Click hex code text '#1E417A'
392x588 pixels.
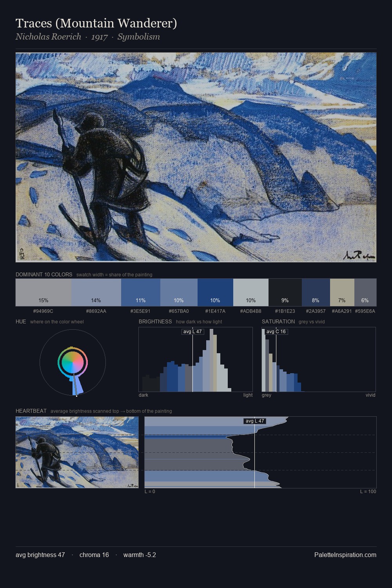[215, 311]
